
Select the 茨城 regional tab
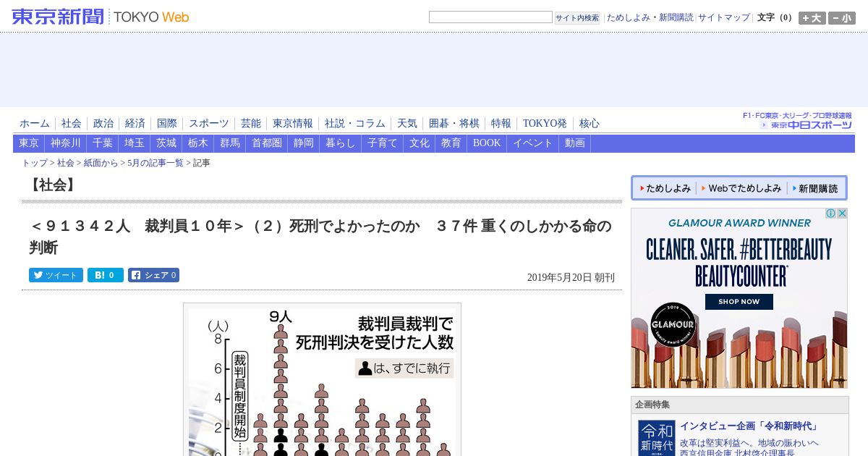tap(166, 143)
